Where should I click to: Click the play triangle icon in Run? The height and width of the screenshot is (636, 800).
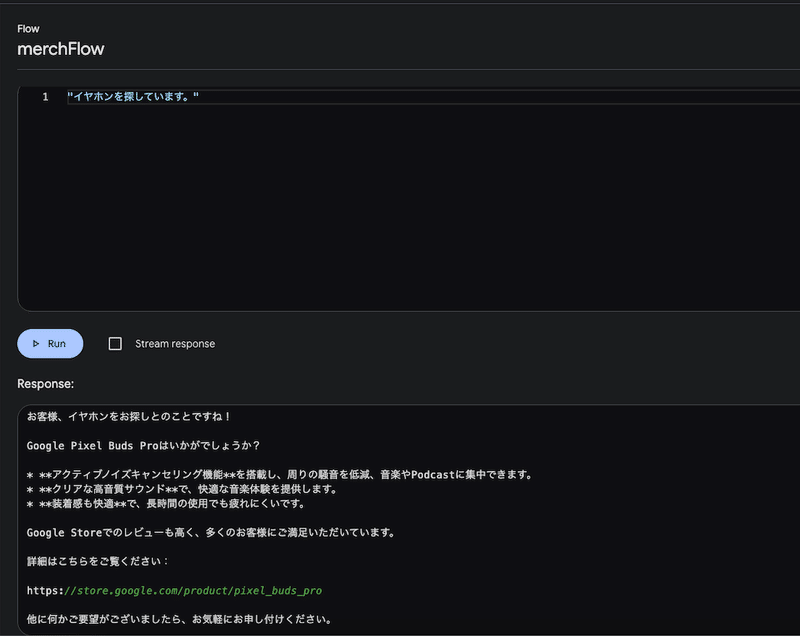[x=36, y=344]
